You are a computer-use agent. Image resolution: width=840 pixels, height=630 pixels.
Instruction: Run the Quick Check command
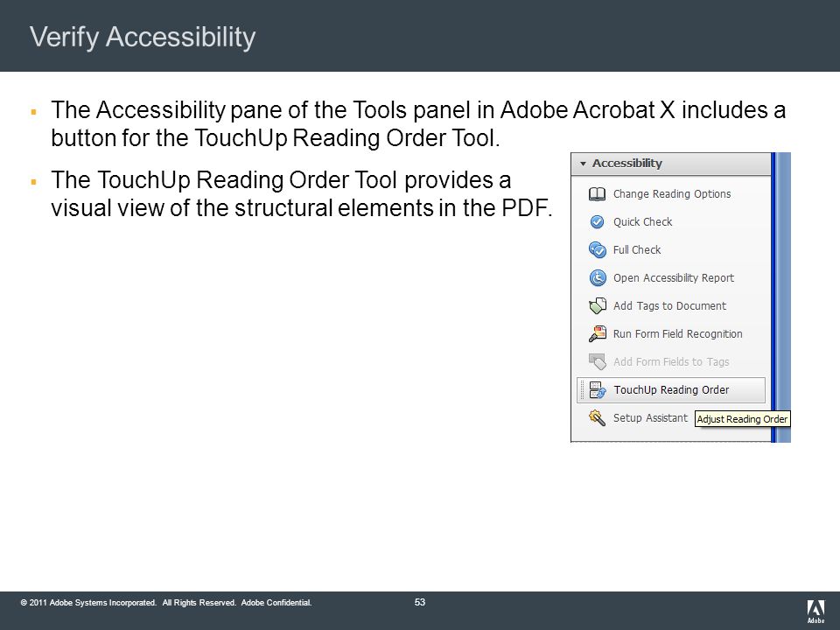pos(642,221)
